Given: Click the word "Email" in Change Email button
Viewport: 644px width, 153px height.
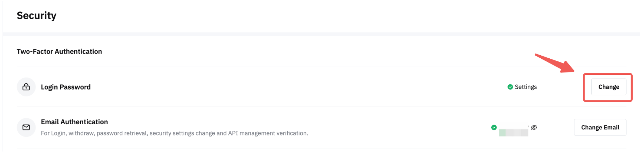Looking at the screenshot, I should [x=611, y=127].
